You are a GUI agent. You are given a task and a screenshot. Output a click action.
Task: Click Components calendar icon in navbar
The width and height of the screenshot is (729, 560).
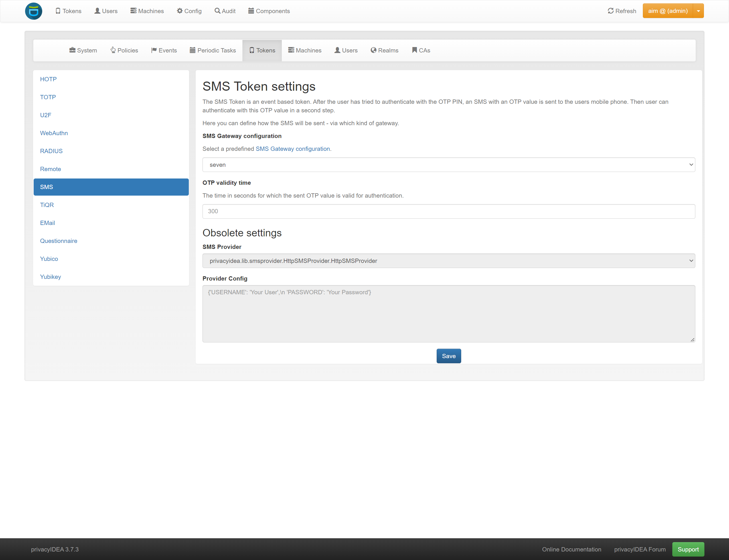pos(251,11)
